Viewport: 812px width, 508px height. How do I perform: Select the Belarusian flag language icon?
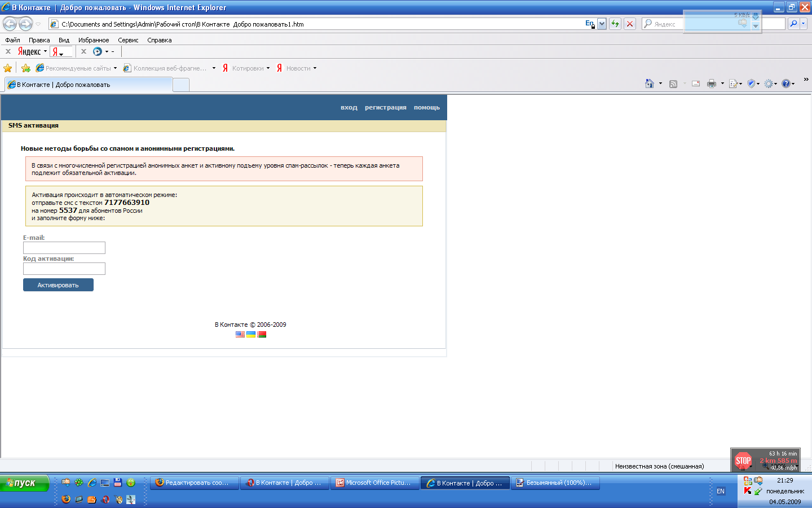262,334
